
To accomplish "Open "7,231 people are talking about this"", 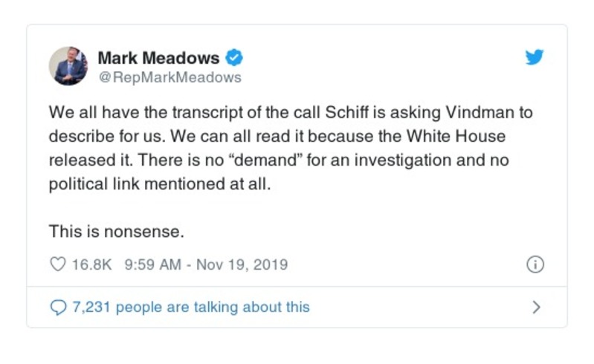I will tap(190, 307).
